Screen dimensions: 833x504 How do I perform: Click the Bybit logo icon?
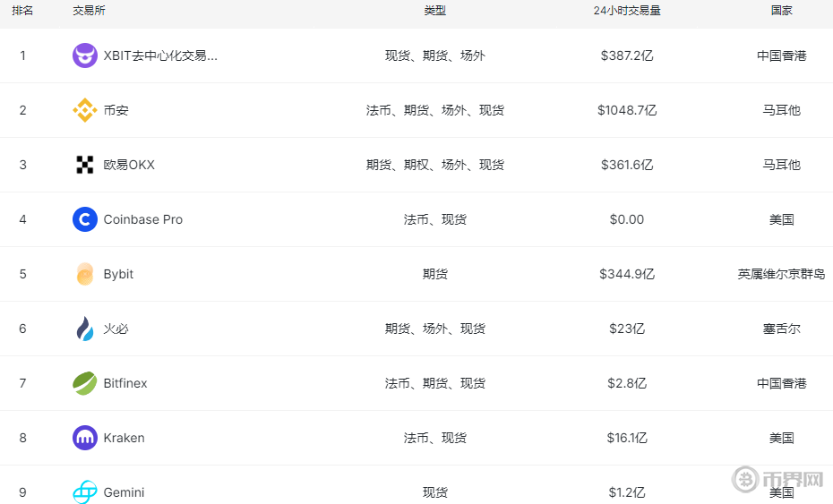85,274
